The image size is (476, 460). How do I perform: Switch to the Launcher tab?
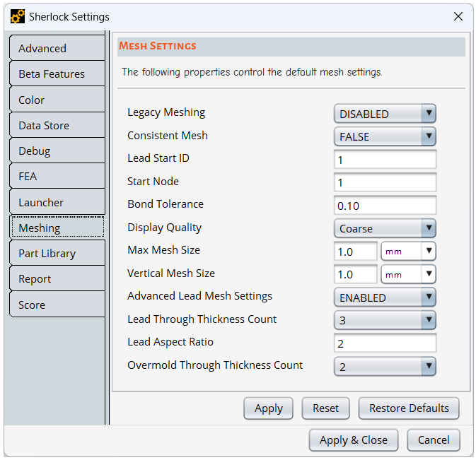57,202
